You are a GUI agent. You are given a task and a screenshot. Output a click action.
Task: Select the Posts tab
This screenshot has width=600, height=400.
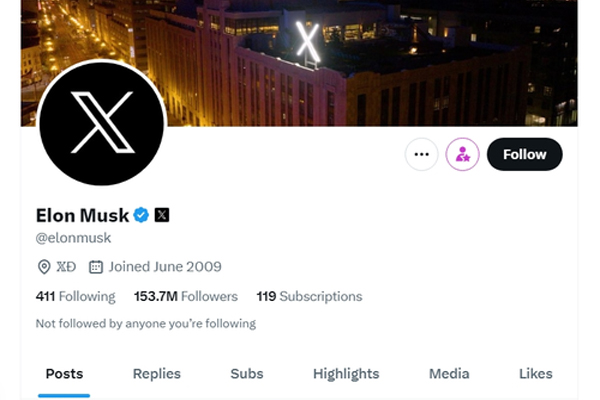tap(64, 374)
